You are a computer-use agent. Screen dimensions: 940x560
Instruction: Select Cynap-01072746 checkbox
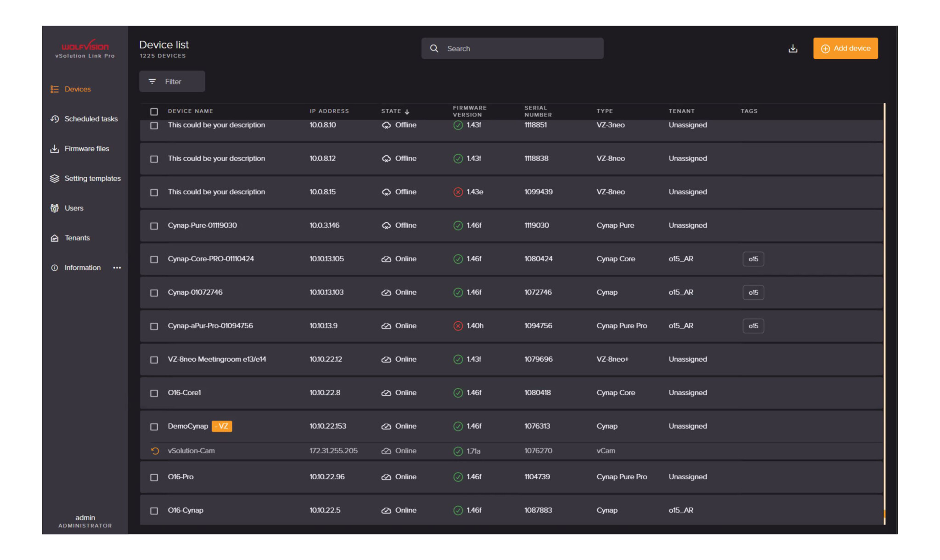point(154,293)
